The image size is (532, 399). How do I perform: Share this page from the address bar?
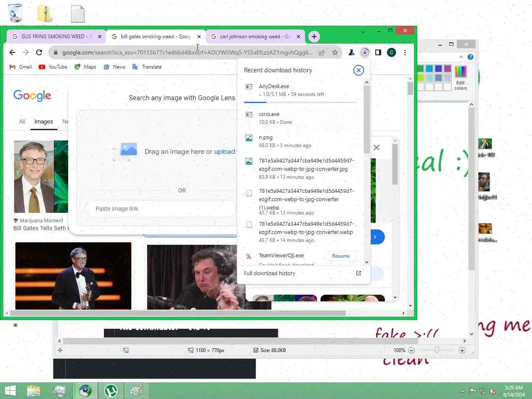[x=322, y=52]
